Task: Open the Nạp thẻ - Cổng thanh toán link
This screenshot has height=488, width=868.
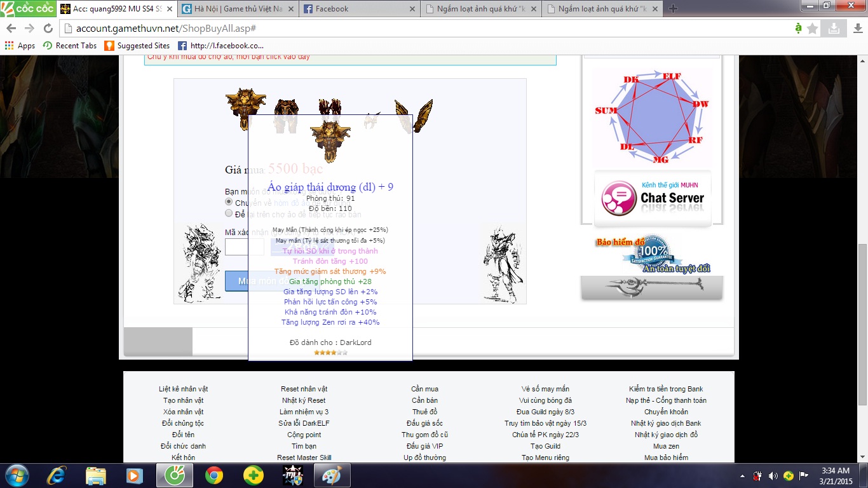Action: pyautogui.click(x=666, y=400)
